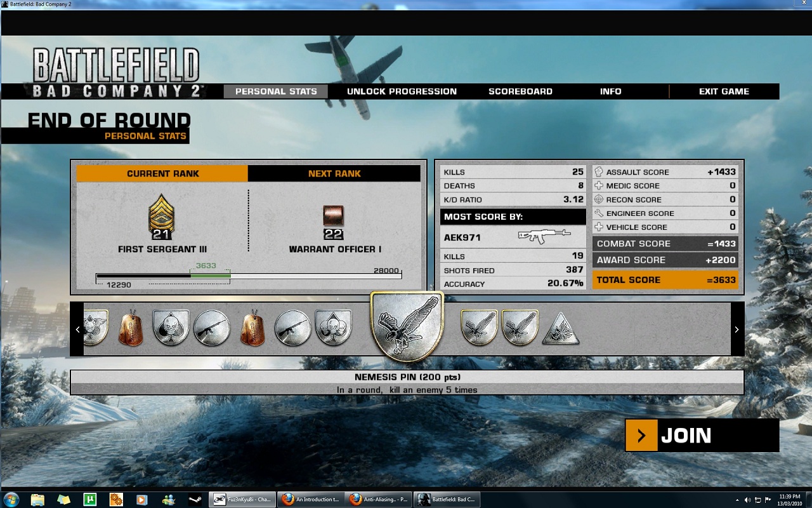Click the Exit Game button
Screen dimensions: 812x508
(x=724, y=91)
